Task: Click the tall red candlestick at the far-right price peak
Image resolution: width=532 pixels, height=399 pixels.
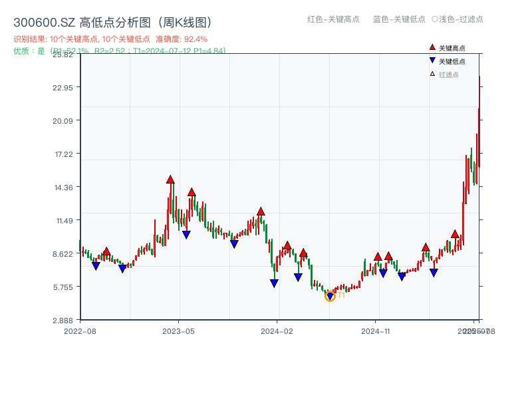Action: 479,122
